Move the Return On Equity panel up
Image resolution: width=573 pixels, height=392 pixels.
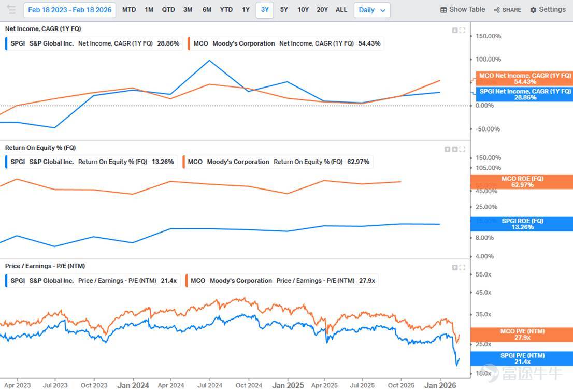pyautogui.click(x=447, y=149)
